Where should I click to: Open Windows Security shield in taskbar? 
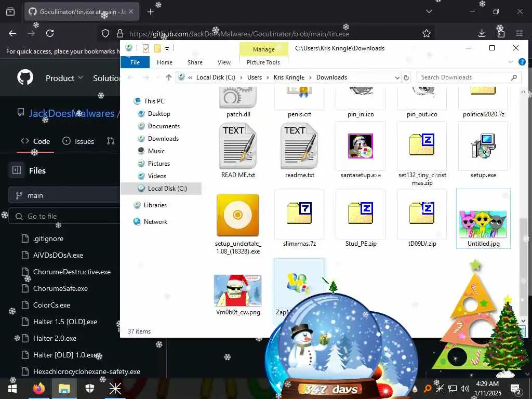click(89, 389)
